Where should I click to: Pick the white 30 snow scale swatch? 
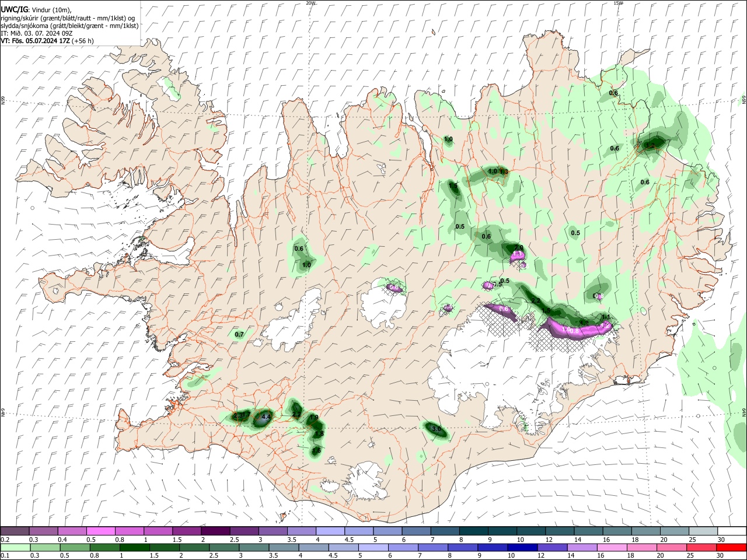(x=732, y=531)
